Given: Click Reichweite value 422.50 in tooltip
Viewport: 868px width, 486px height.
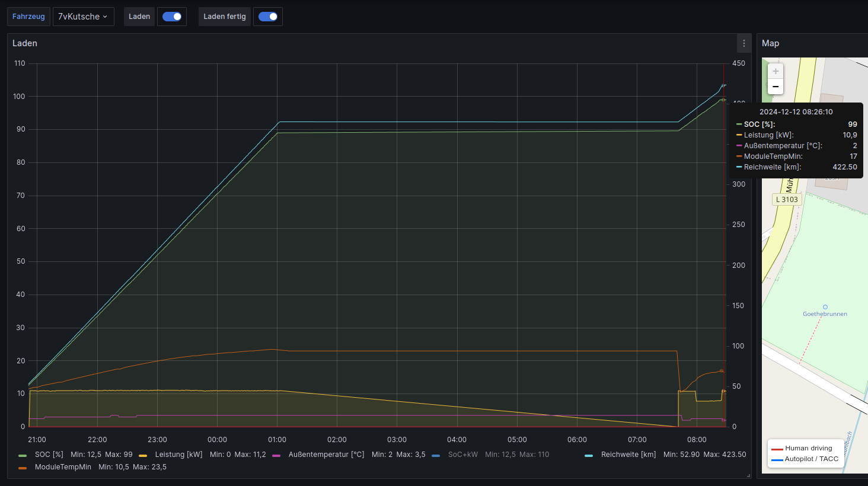Looking at the screenshot, I should coord(845,167).
